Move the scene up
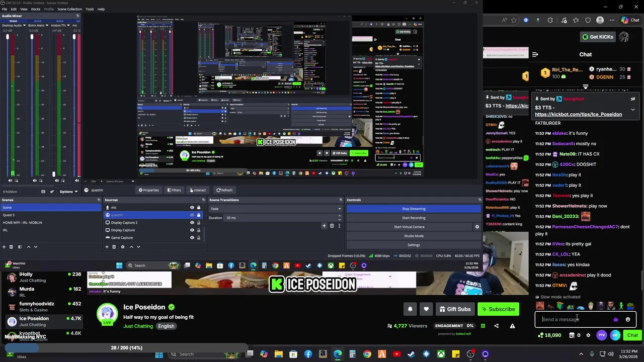The image size is (644, 362). pyautogui.click(x=28, y=247)
